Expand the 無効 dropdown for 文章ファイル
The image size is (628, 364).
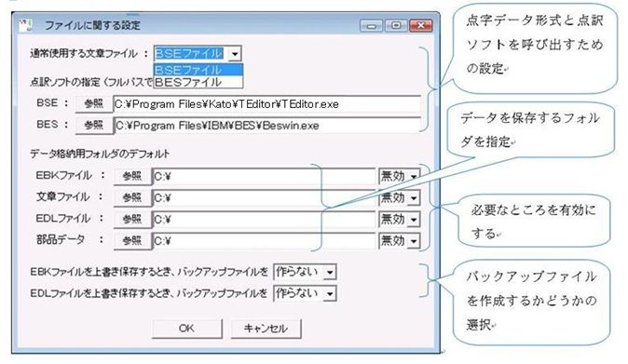pyautogui.click(x=414, y=198)
